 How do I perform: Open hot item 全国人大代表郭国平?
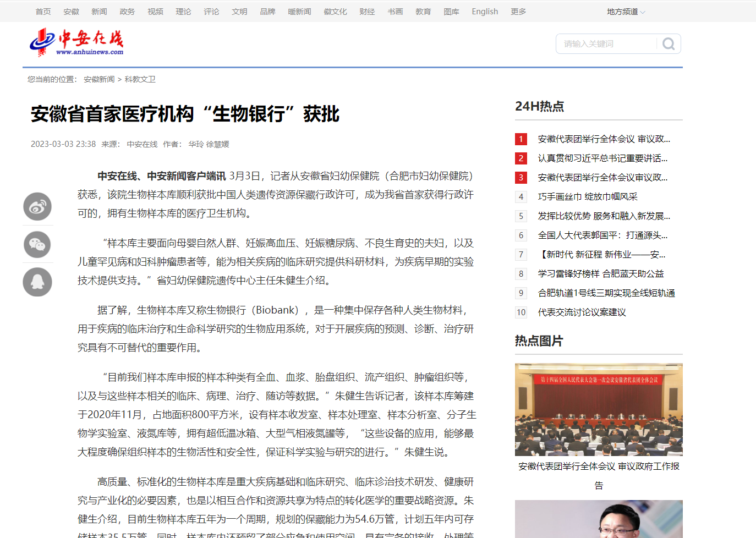(603, 235)
